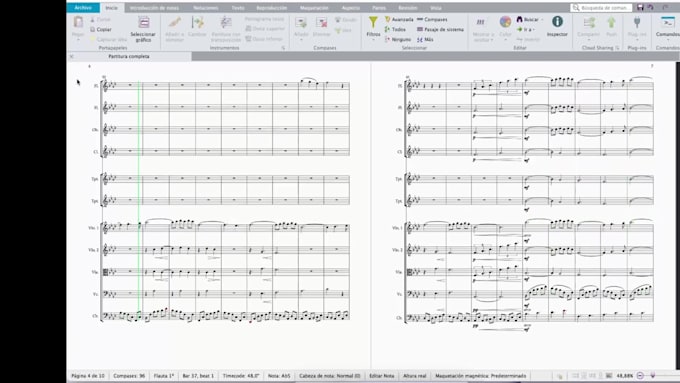Switch to the Inicio ribbon tab
The width and height of the screenshot is (680, 383).
coord(111,8)
